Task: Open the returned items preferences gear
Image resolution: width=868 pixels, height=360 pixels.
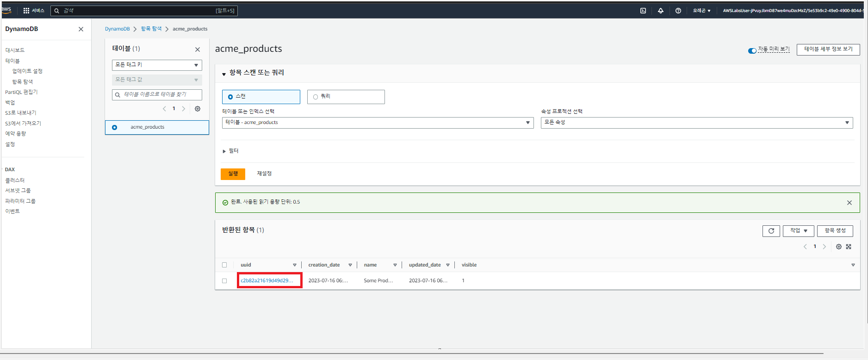Action: point(839,247)
